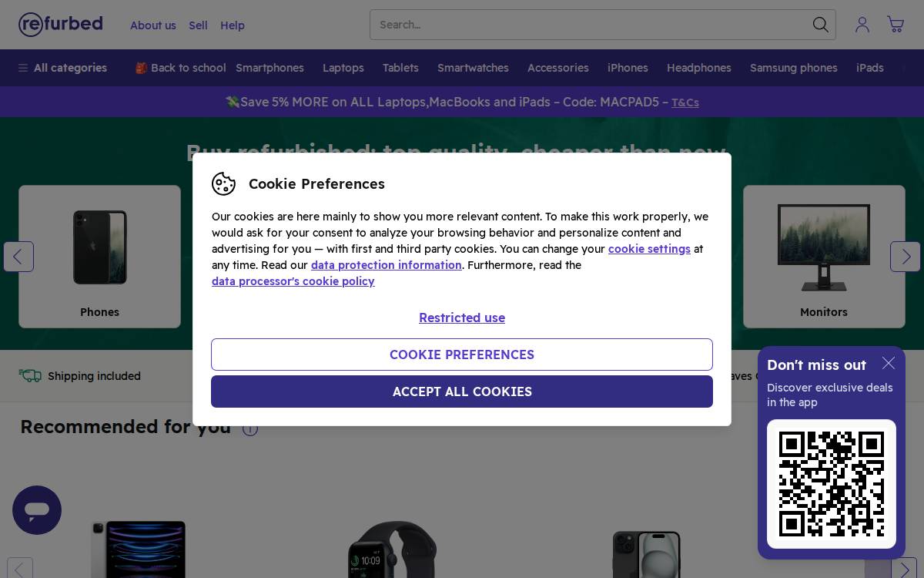Open the Help link
The width and height of the screenshot is (924, 578).
click(233, 25)
